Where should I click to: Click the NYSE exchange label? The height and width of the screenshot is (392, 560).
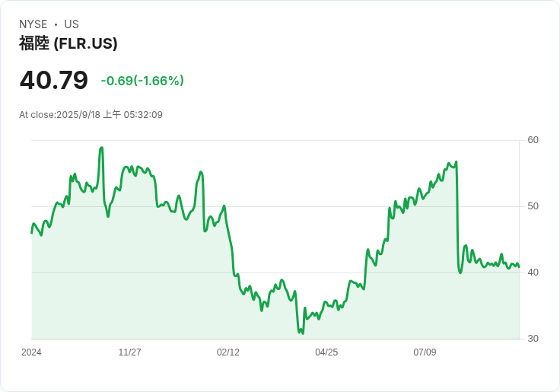pos(33,24)
